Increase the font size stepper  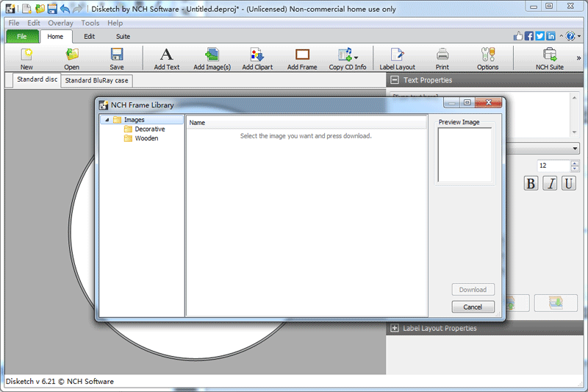click(575, 163)
